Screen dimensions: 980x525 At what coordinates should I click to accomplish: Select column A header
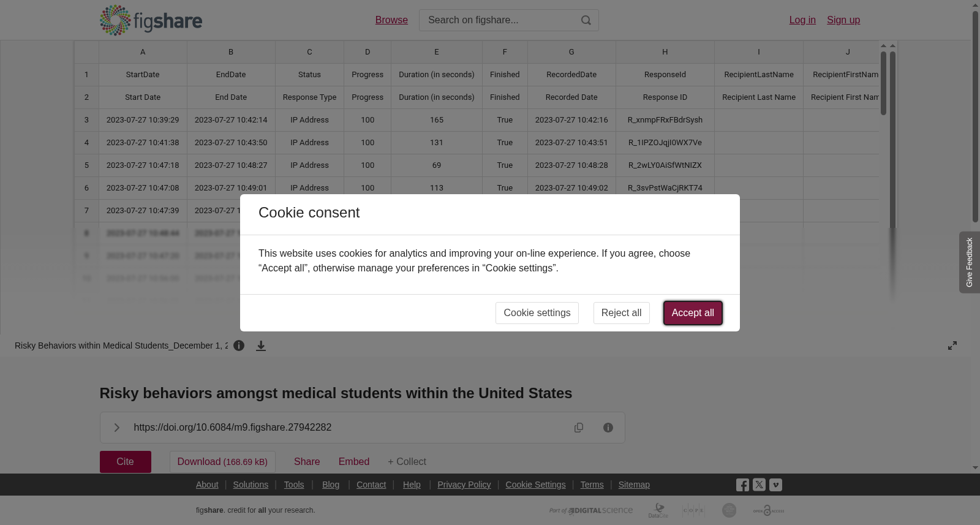pos(143,52)
